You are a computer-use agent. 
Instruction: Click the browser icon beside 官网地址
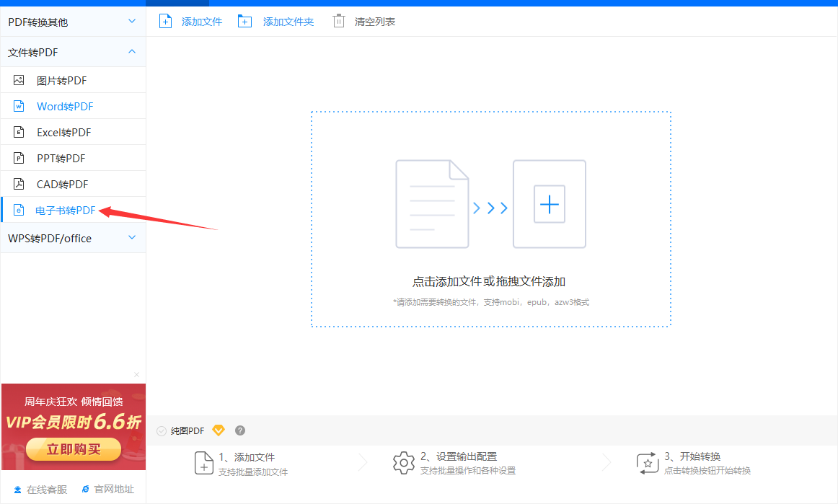tap(86, 489)
